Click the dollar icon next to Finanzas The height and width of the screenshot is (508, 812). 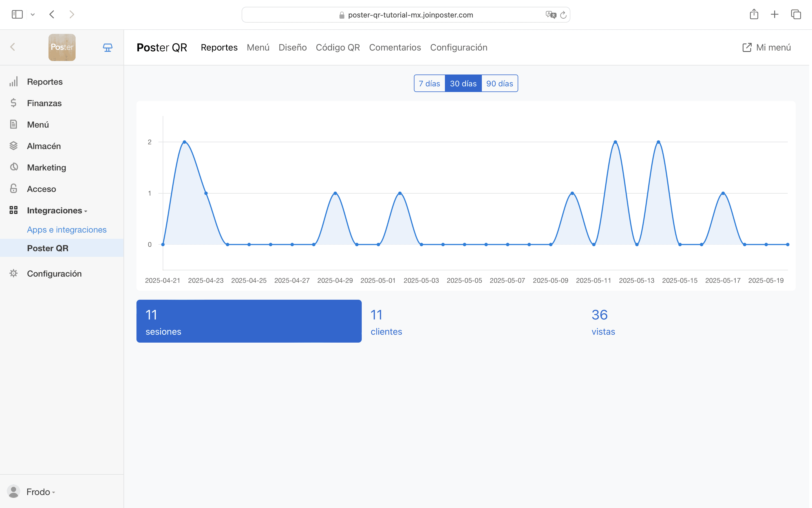point(14,103)
